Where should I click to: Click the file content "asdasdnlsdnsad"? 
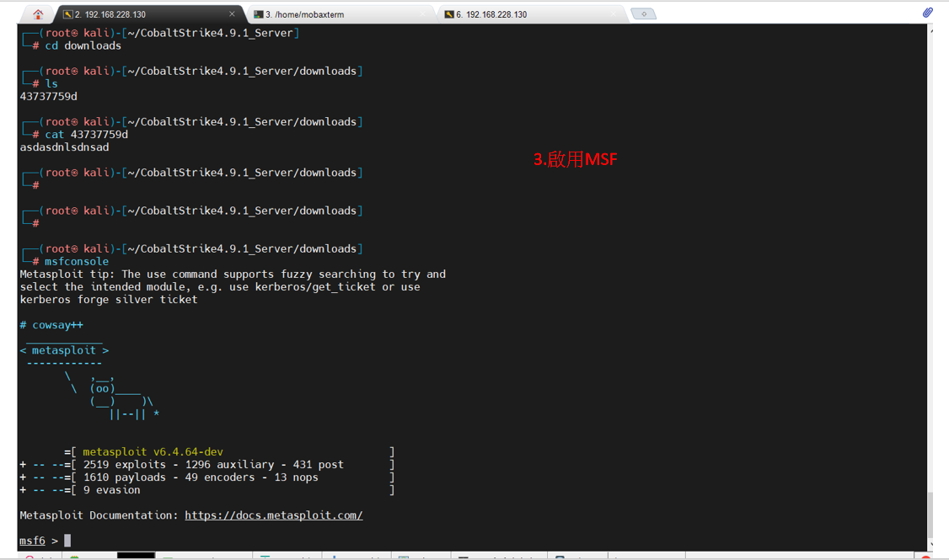click(64, 147)
